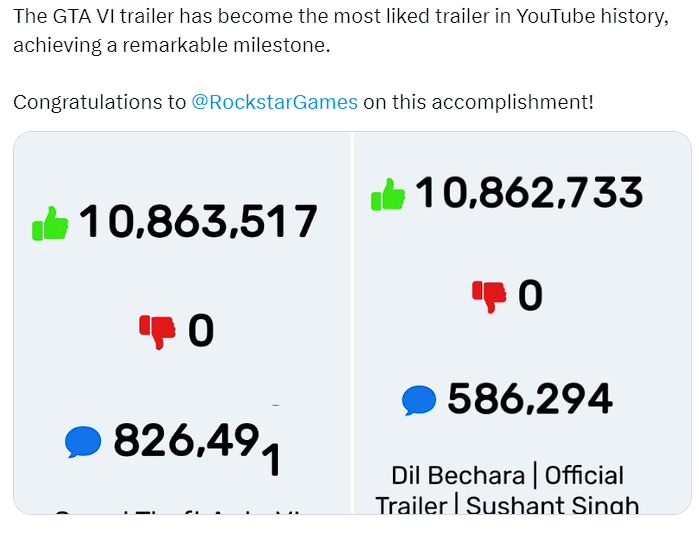Click the dislike count 0 in right image
This screenshot has width=699, height=537.
click(530, 295)
